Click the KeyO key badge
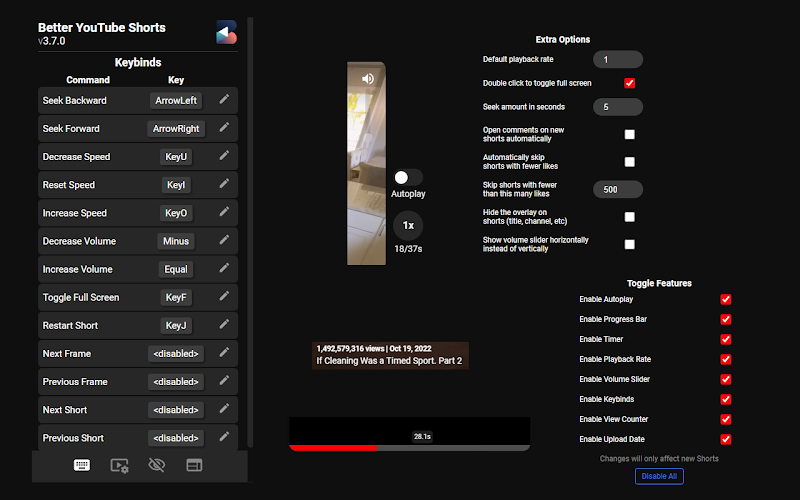 tap(176, 213)
